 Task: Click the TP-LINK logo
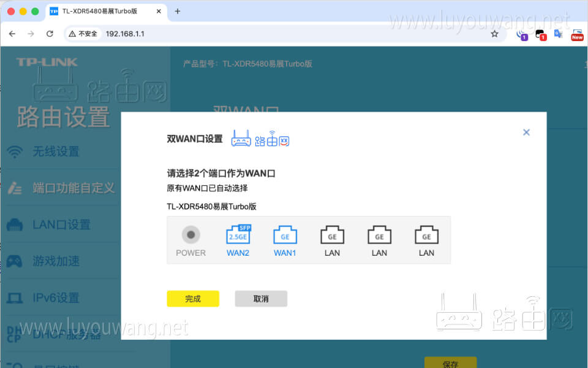47,62
